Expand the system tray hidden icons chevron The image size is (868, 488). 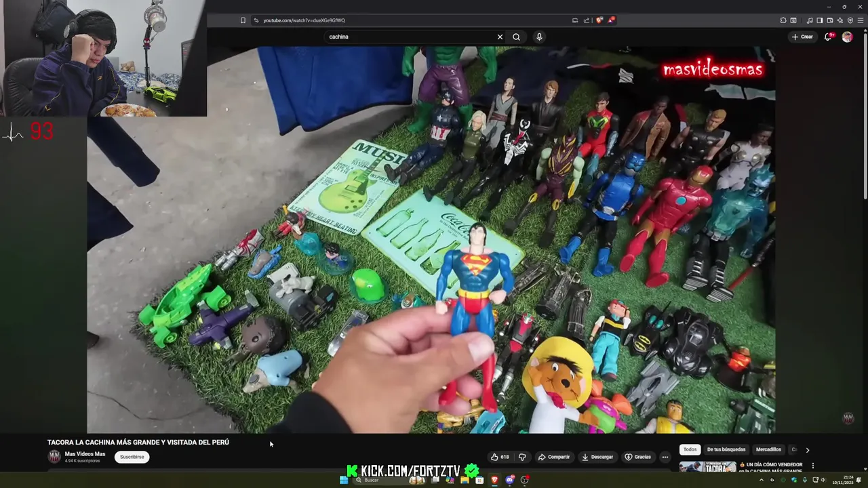[762, 480]
